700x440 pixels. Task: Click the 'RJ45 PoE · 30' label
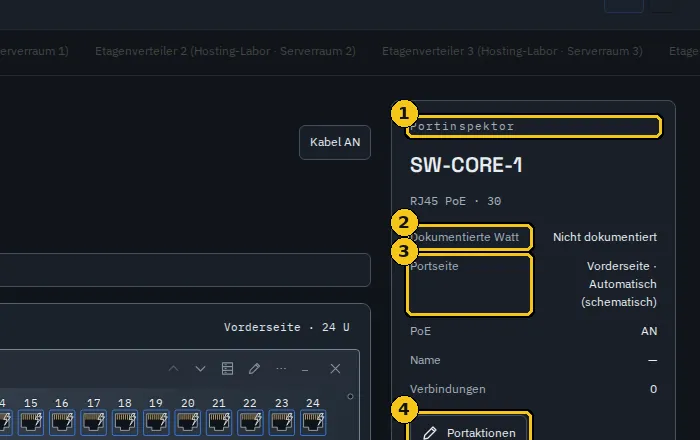(x=455, y=201)
